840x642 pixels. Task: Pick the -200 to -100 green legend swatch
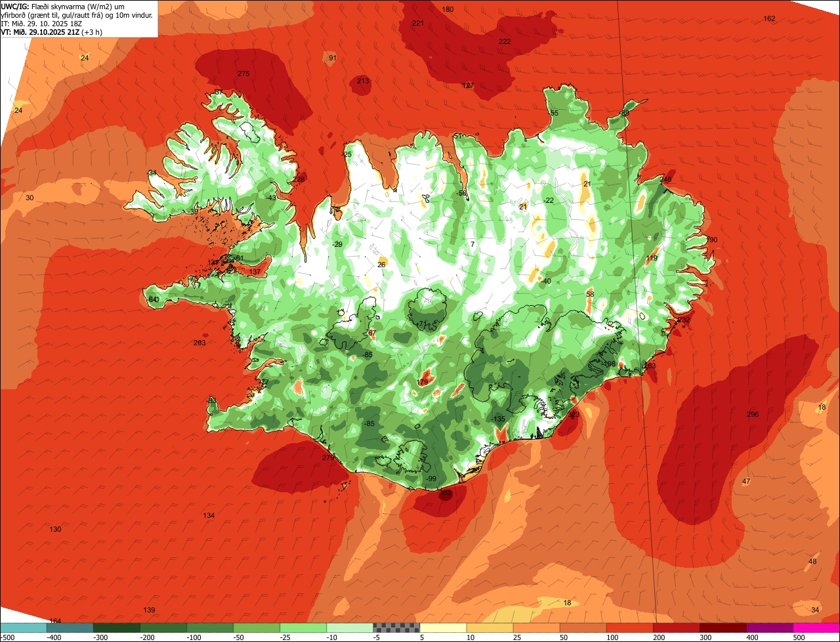163,628
